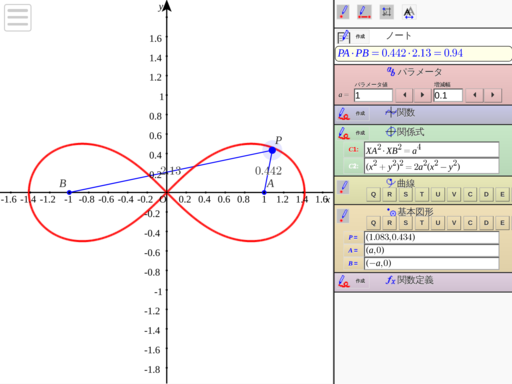Select point P on the lemniscate
Viewport: 512px width, 384px height.
(272, 150)
